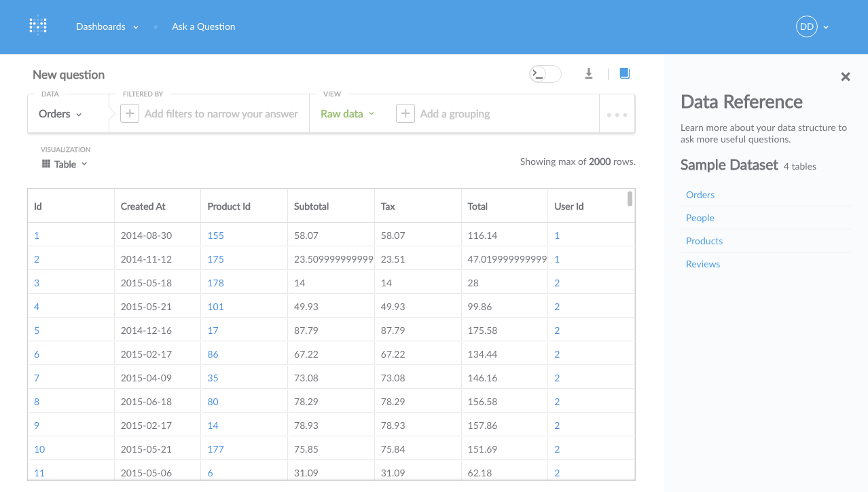The image size is (868, 492).
Task: Click the DD user avatar
Action: coord(806,26)
